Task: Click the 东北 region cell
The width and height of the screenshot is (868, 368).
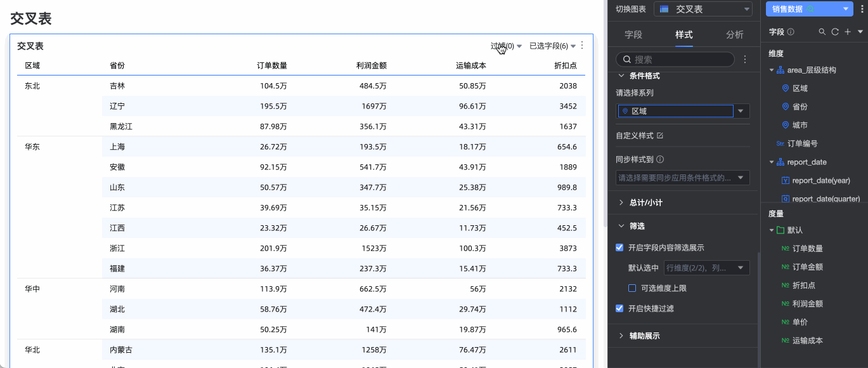Action: click(32, 86)
